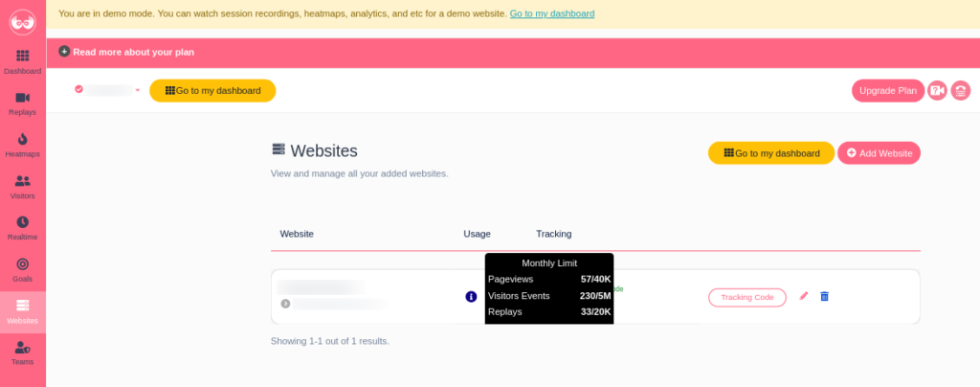Viewport: 980px width, 387px height.
Task: Delete website using trash icon
Action: 824,296
